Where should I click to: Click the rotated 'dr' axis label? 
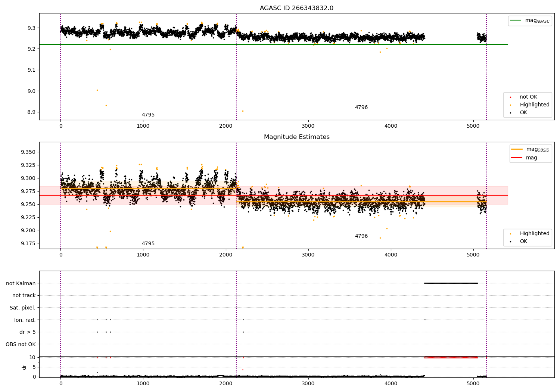[24, 367]
